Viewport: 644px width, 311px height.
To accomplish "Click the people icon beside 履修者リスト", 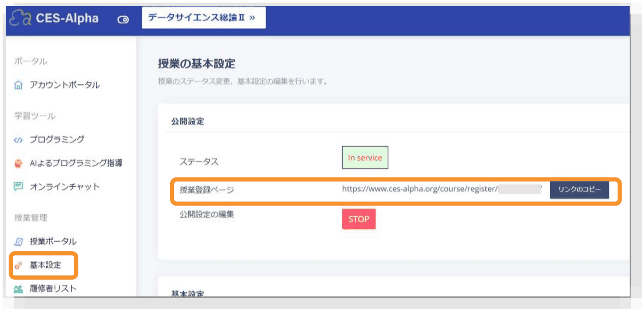I will coord(18,289).
